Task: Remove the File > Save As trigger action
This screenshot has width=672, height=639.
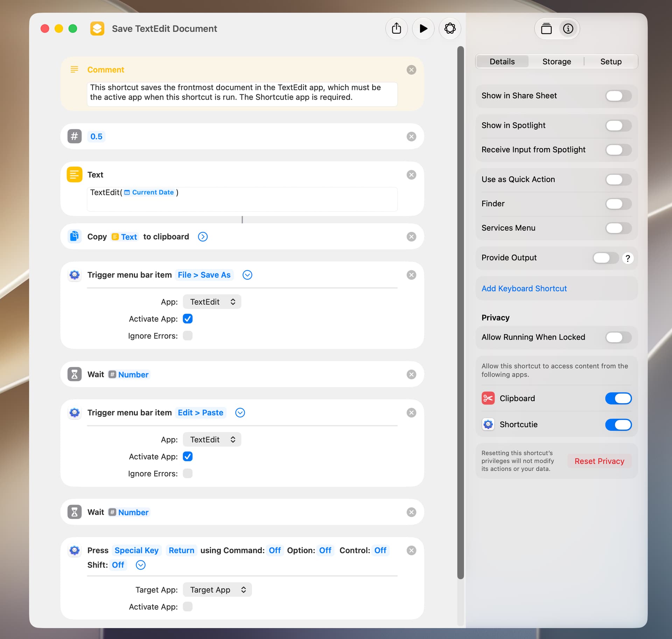Action: pos(411,275)
